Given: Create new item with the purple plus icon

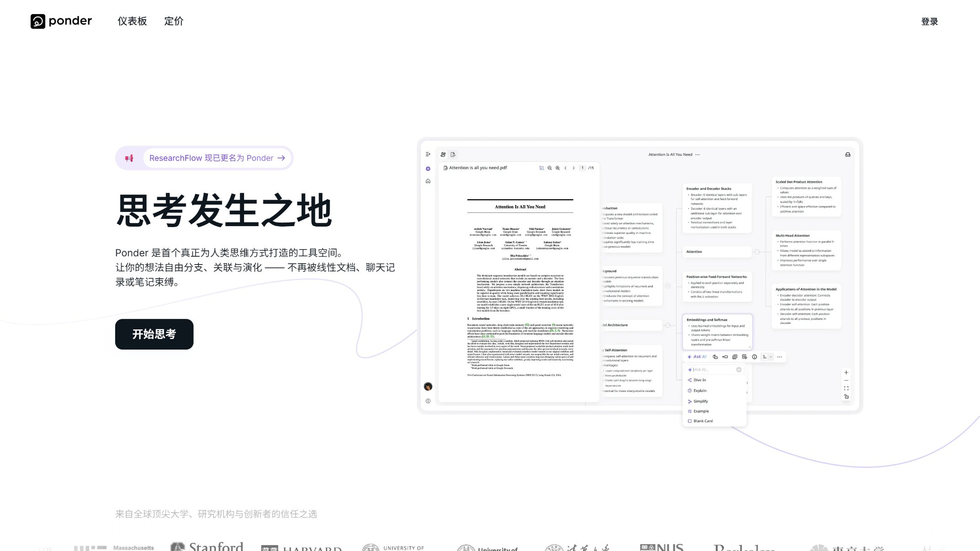Looking at the screenshot, I should [428, 169].
